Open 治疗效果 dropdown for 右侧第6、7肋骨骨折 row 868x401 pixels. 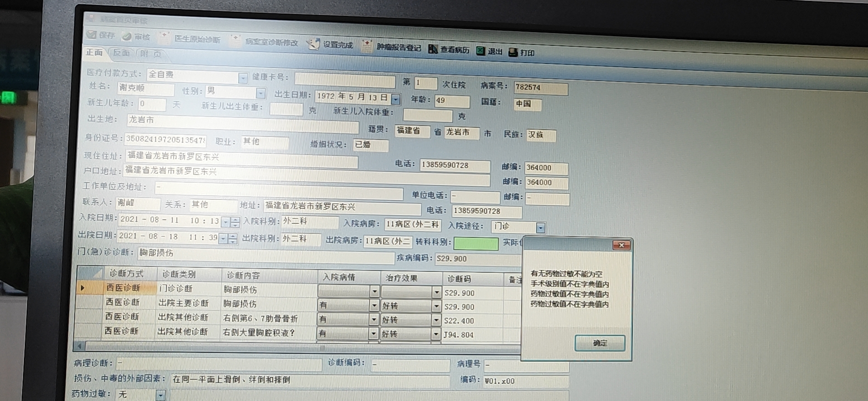point(436,321)
